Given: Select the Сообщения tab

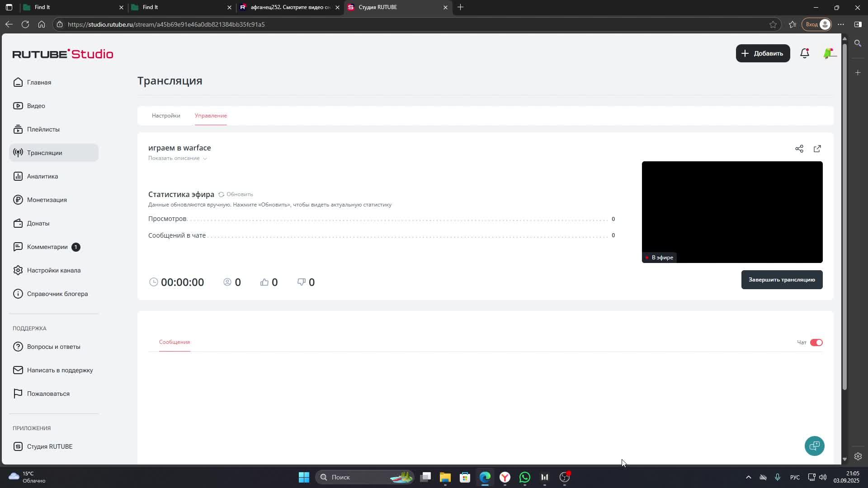Looking at the screenshot, I should (x=174, y=342).
